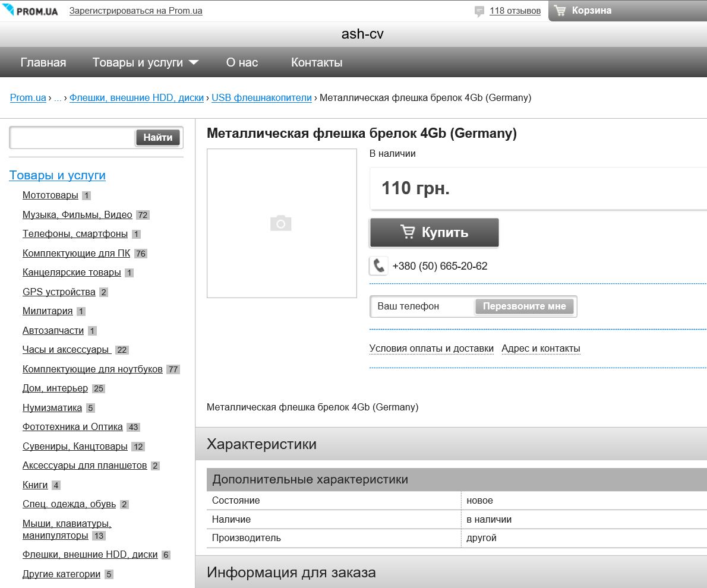This screenshot has width=707, height=588.
Task: Focus the Ваш телефон input field
Action: pos(423,306)
